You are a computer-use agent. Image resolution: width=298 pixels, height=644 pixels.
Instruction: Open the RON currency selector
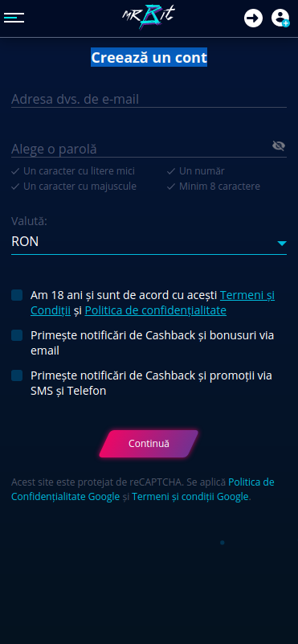149,242
